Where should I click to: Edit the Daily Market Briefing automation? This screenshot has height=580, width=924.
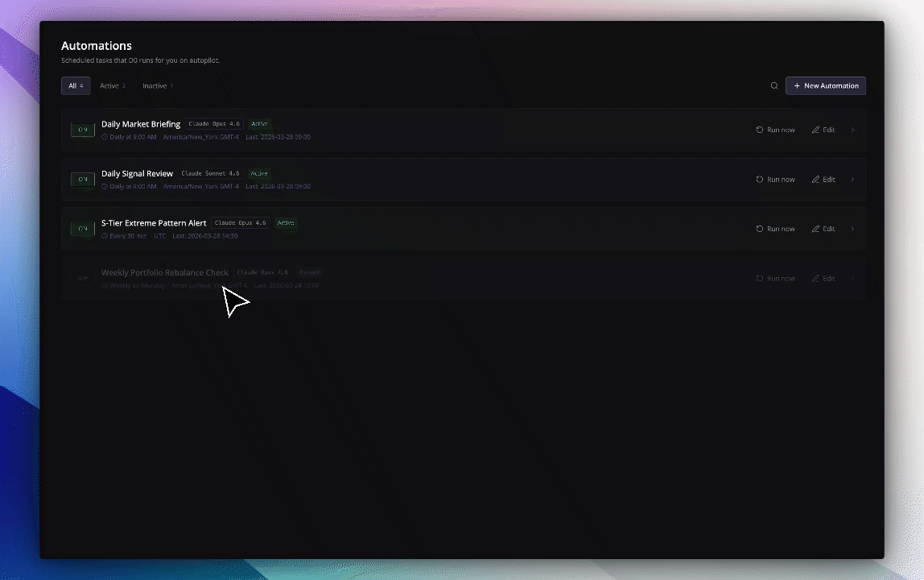823,130
